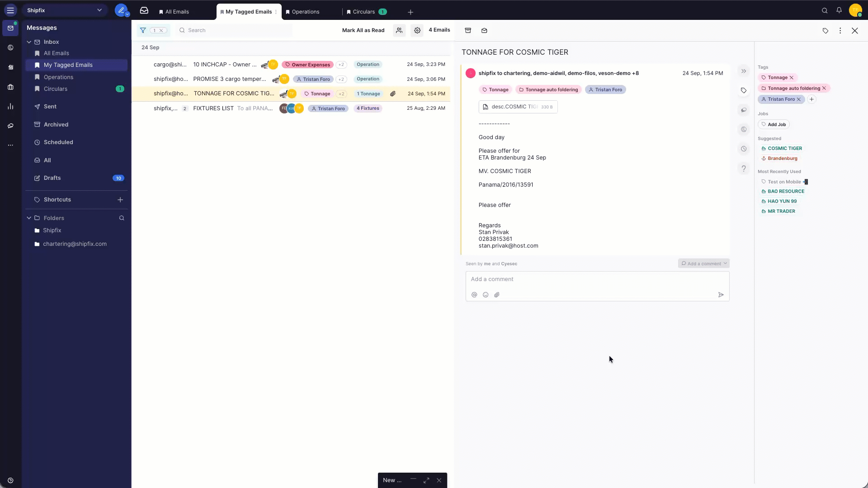868x488 pixels.
Task: Open the Tags panel icon on right rail
Action: [744, 90]
